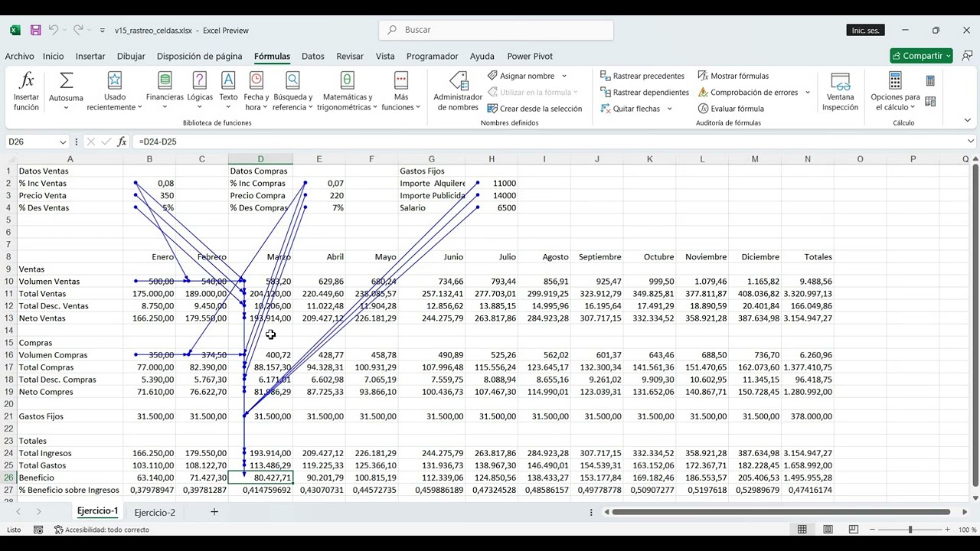Expand Asignar nombre dropdown arrow

(x=564, y=76)
